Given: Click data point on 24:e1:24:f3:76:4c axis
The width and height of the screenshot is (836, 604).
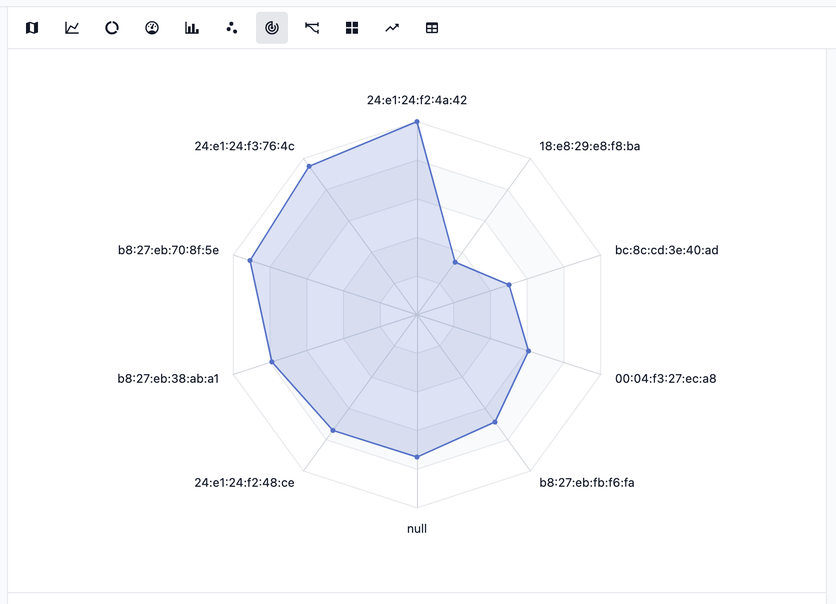Looking at the screenshot, I should [x=309, y=166].
